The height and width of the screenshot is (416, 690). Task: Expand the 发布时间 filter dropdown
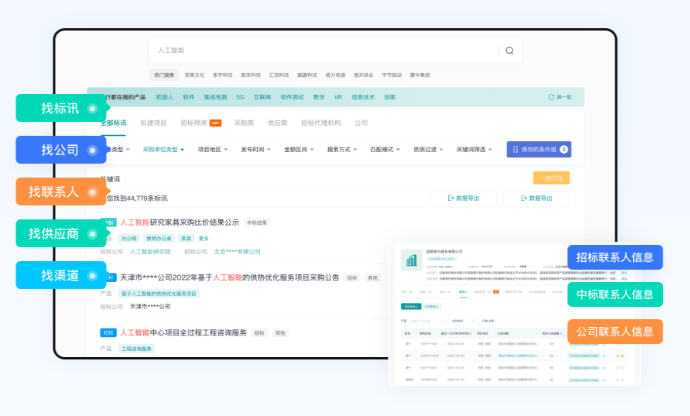256,150
